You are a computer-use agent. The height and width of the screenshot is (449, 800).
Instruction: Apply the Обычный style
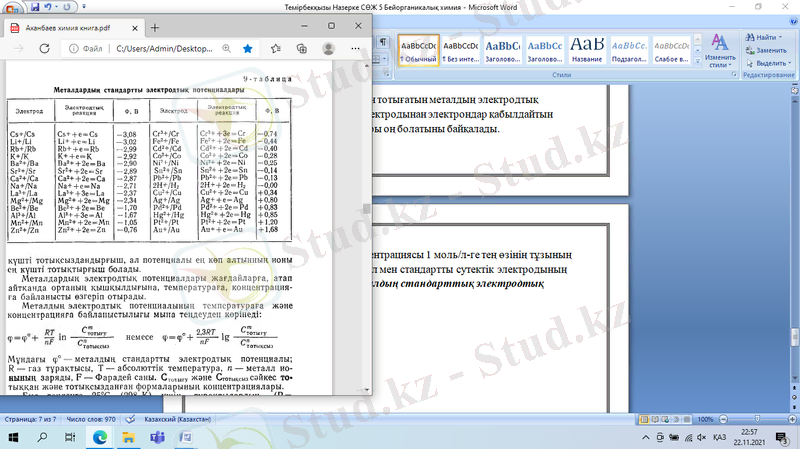[418, 50]
